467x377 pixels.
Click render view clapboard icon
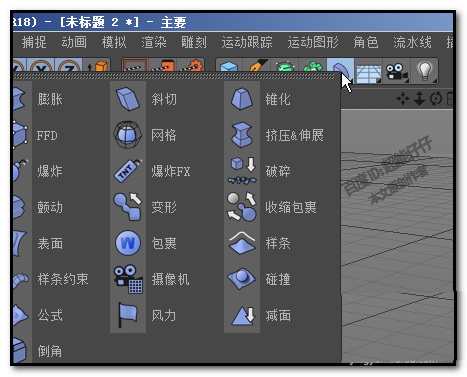135,66
